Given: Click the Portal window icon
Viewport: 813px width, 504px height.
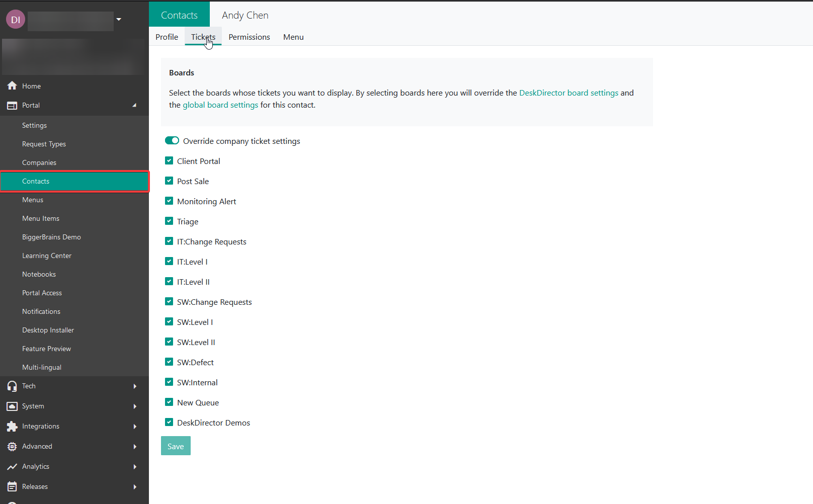Looking at the screenshot, I should 12,106.
